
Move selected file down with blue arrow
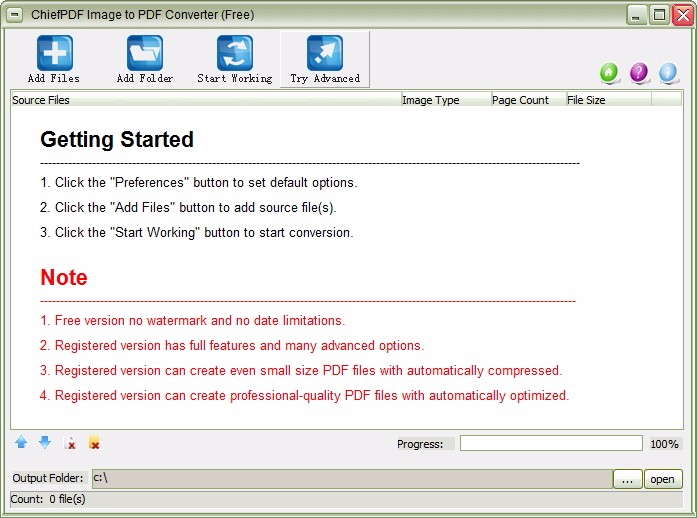click(45, 442)
